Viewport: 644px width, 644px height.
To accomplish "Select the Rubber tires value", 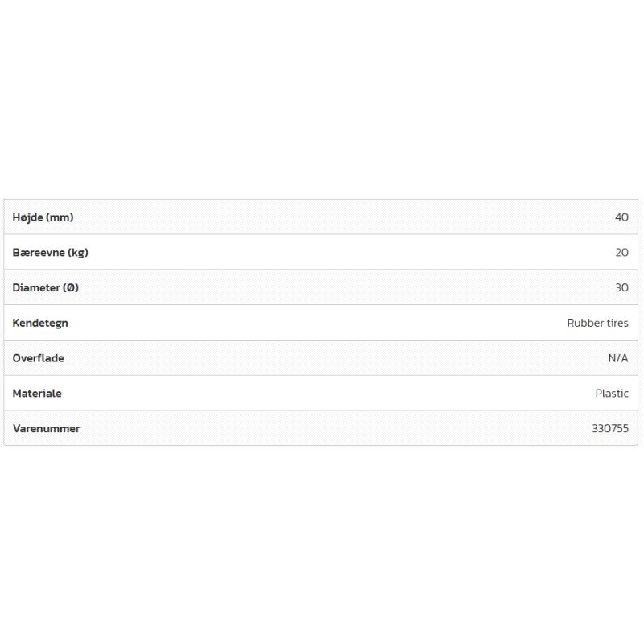I will (597, 323).
